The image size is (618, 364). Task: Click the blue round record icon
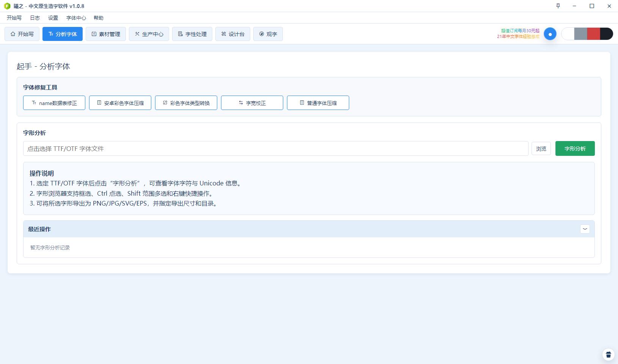click(x=550, y=34)
